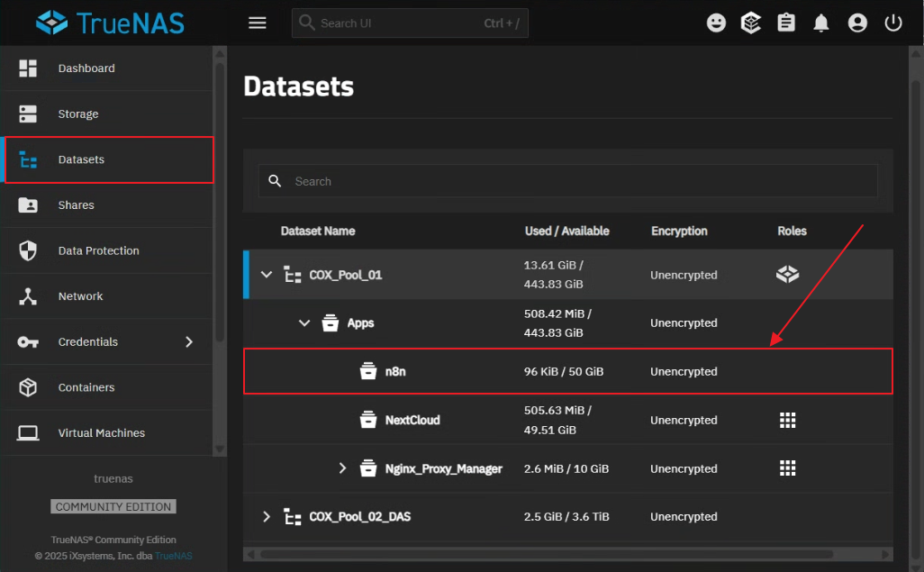Select the COX_Pool_02_DAS row
924x572 pixels.
pyautogui.click(x=568, y=516)
